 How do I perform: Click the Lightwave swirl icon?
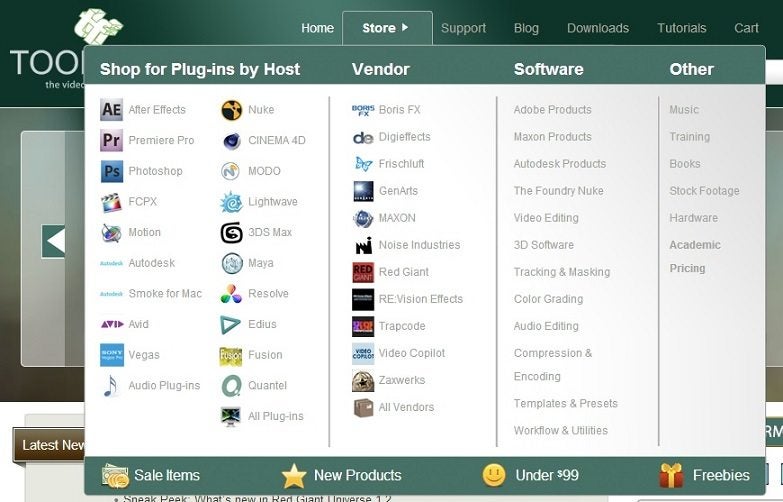click(x=231, y=202)
